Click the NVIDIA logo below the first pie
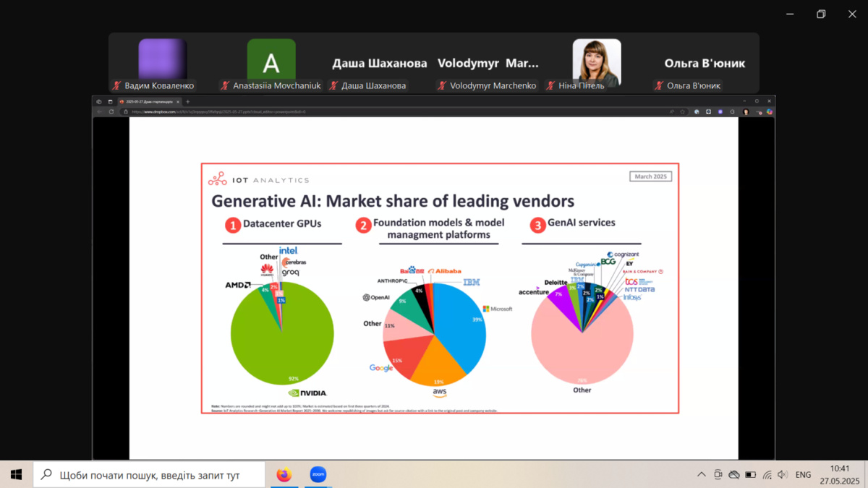The width and height of the screenshot is (868, 488). pos(307,393)
